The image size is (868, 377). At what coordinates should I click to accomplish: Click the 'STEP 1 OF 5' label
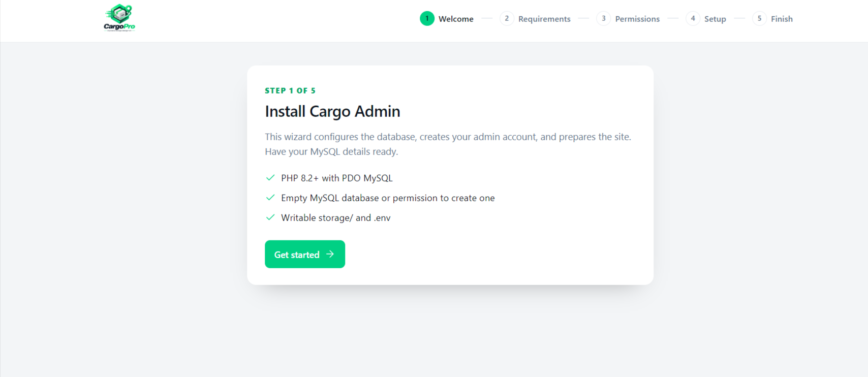290,90
